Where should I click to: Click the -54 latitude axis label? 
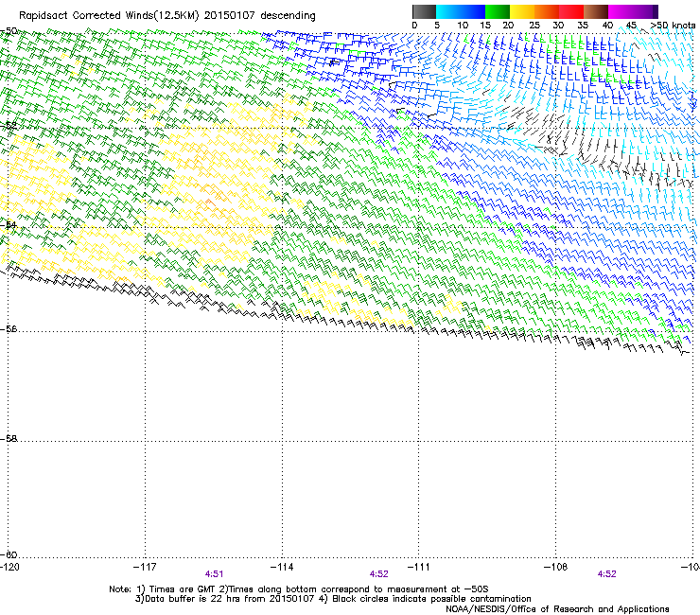9,224
